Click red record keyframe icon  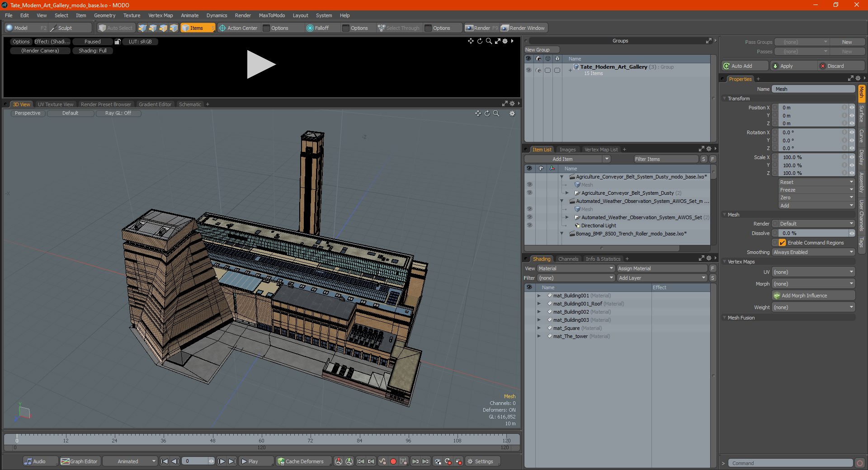[393, 461]
